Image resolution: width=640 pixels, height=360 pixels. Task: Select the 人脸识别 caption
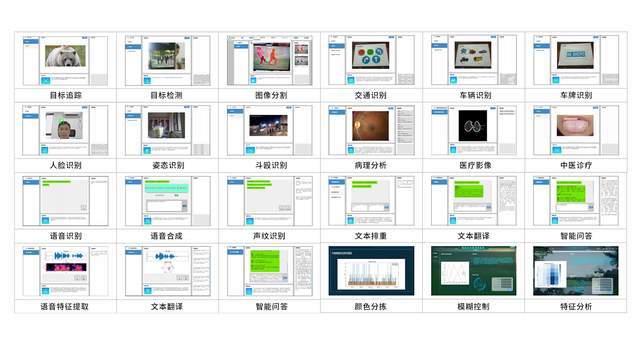click(x=65, y=165)
